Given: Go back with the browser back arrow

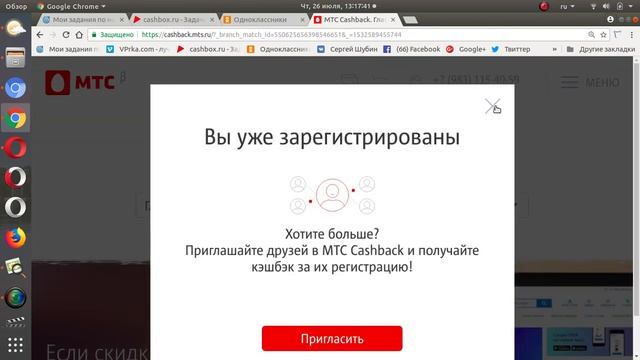Looking at the screenshot, I should 40,35.
